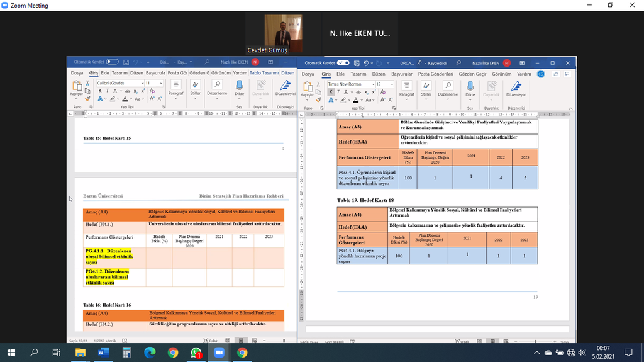Viewport: 644px width, 362px height.
Task: Click highlight color pen in right Word window
Action: (x=343, y=100)
